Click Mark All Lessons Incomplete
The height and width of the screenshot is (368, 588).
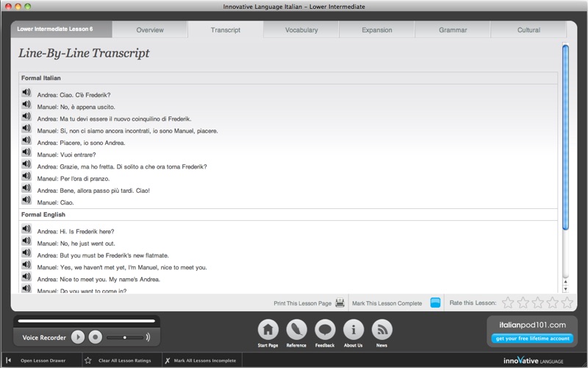(201, 361)
